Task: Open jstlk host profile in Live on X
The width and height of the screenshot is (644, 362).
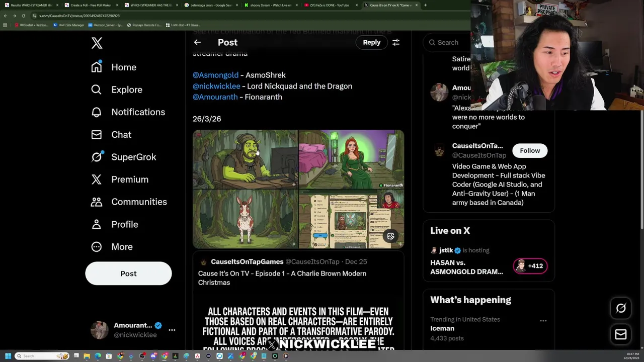Action: click(x=446, y=250)
